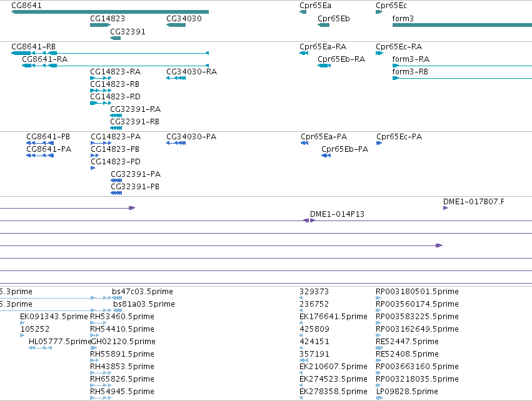The width and height of the screenshot is (532, 401).
Task: Click the form3 gene bar
Action: coord(462,25)
